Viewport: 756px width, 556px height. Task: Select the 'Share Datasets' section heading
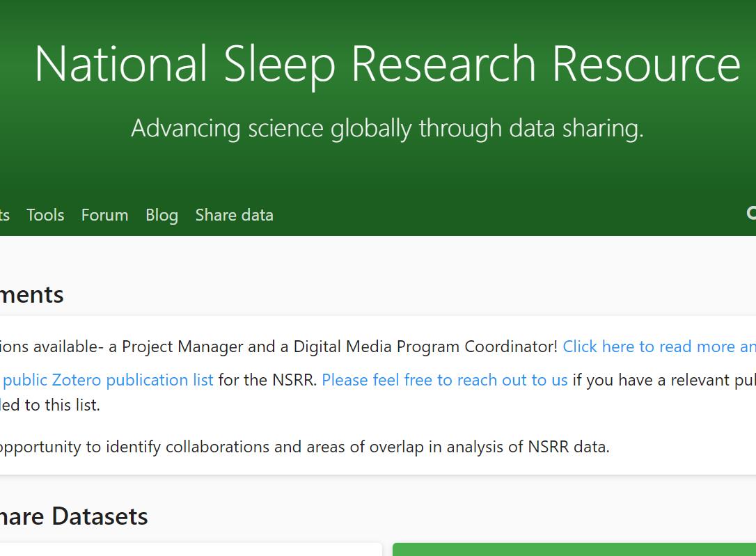click(74, 516)
